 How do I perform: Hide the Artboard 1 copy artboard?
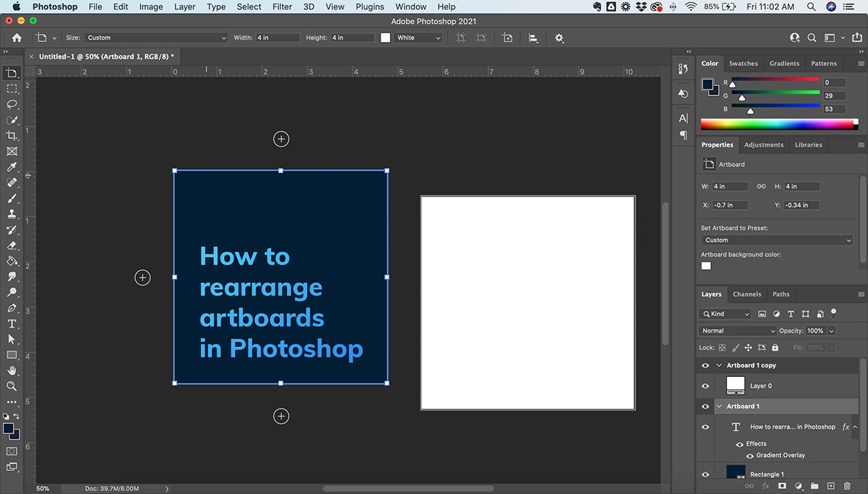click(x=705, y=365)
